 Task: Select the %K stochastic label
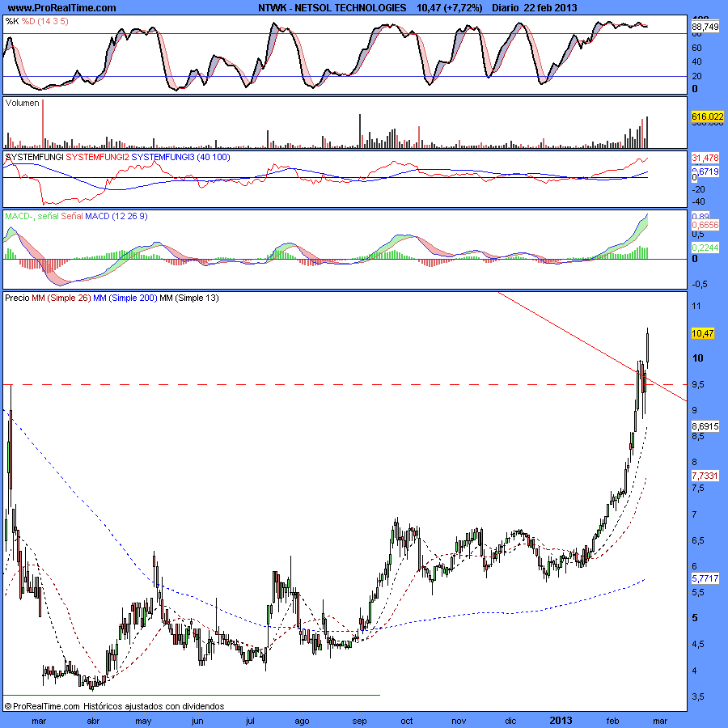[12, 21]
